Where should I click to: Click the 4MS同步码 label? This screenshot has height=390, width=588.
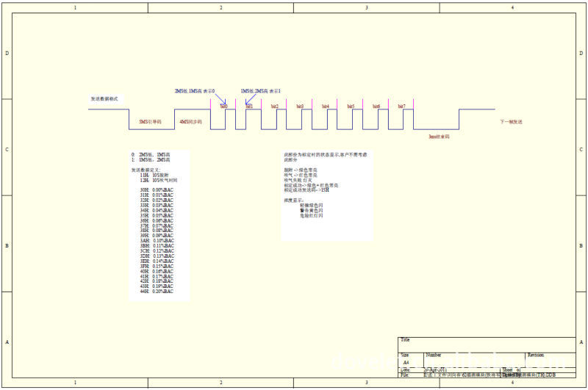click(x=190, y=122)
